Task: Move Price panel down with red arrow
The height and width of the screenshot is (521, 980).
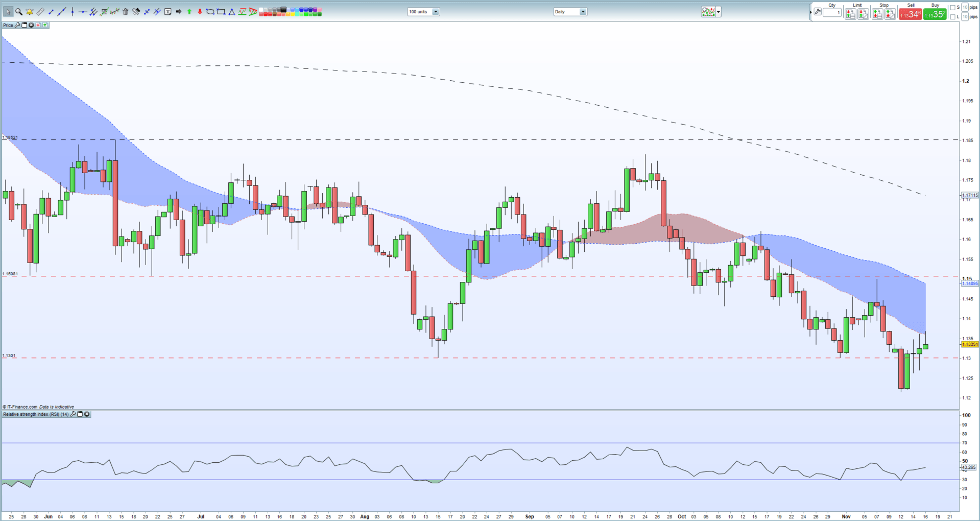Action: [x=38, y=25]
